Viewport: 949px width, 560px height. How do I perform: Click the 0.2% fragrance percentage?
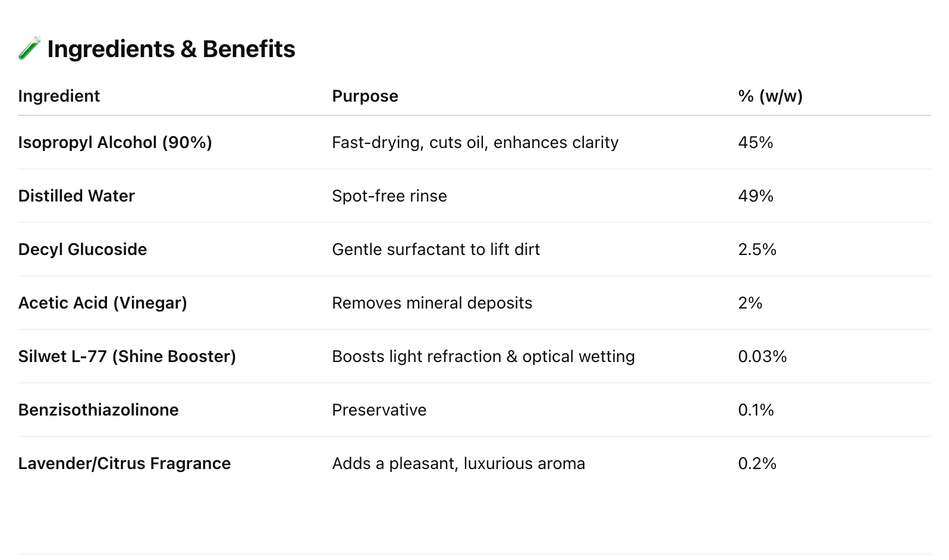(x=758, y=464)
